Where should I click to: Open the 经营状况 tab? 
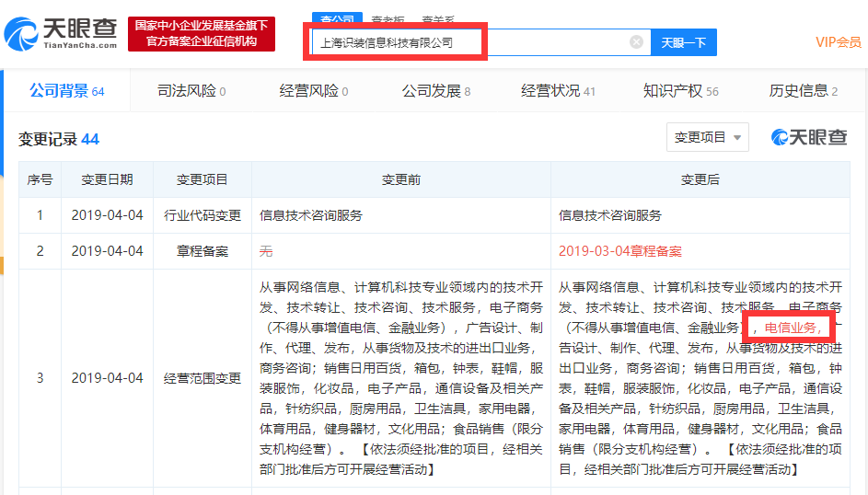click(x=558, y=91)
